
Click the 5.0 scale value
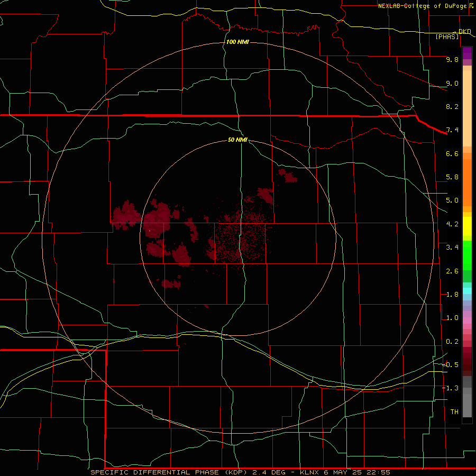tap(452, 200)
